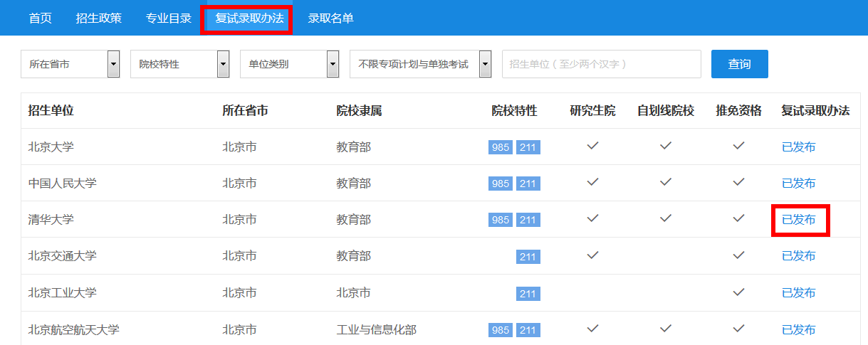868x345 pixels.
Task: Open 已发布 link for 中国人民大学
Action: 799,183
